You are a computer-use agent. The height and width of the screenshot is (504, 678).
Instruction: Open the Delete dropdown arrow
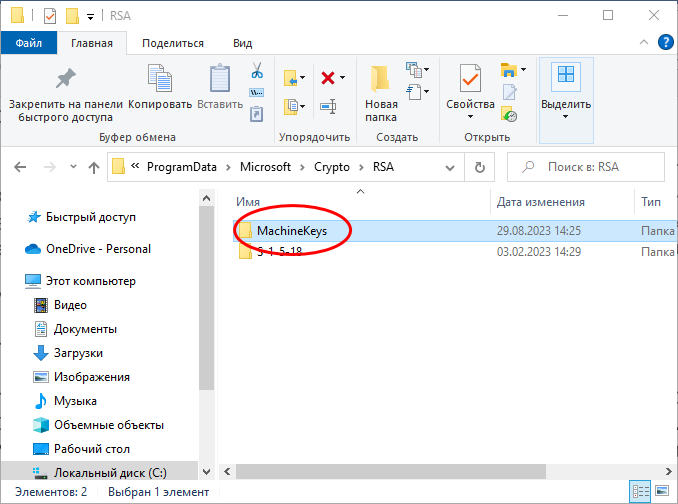(342, 78)
